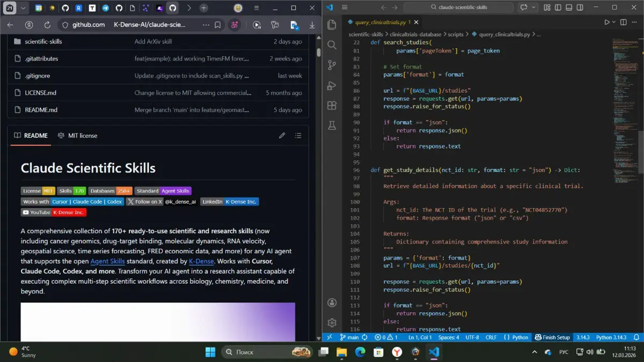This screenshot has height=362, width=644.
Task: Open the VS Code Accounts menu
Action: [x=332, y=303]
